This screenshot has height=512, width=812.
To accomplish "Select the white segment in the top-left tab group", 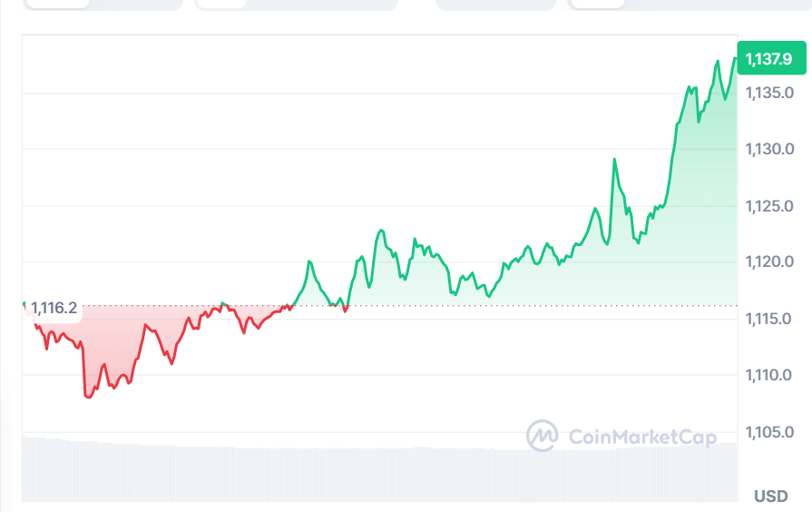I will [57, 4].
